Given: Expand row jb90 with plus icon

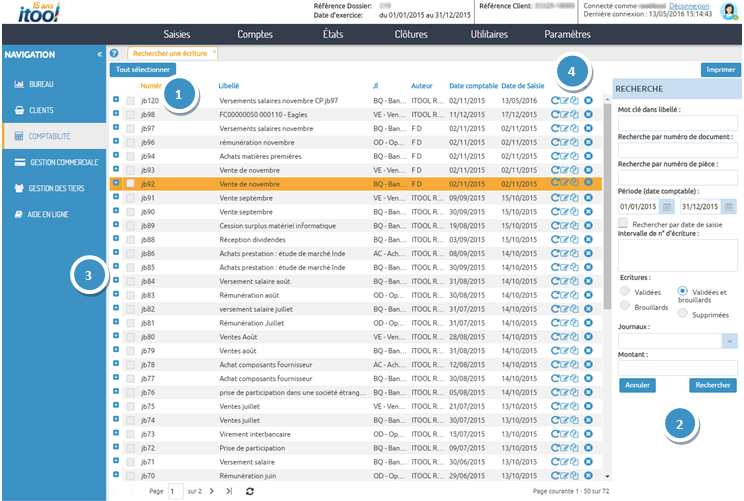Looking at the screenshot, I should click(116, 210).
